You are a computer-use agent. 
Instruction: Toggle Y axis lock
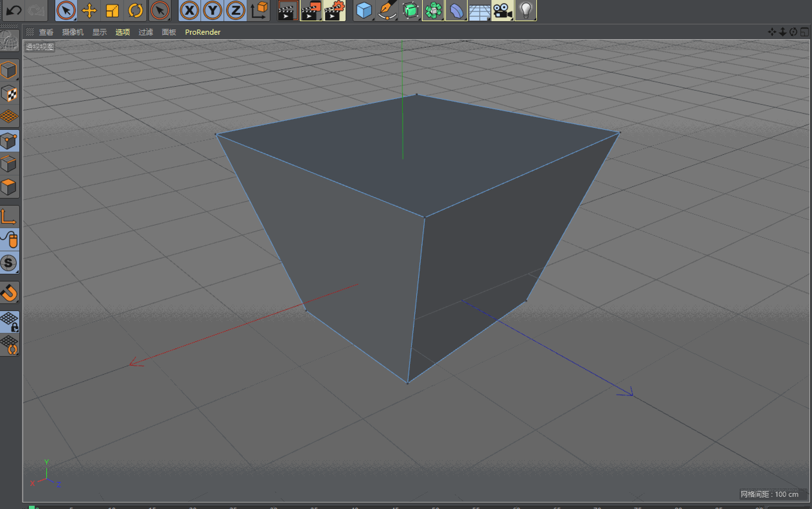(x=212, y=10)
